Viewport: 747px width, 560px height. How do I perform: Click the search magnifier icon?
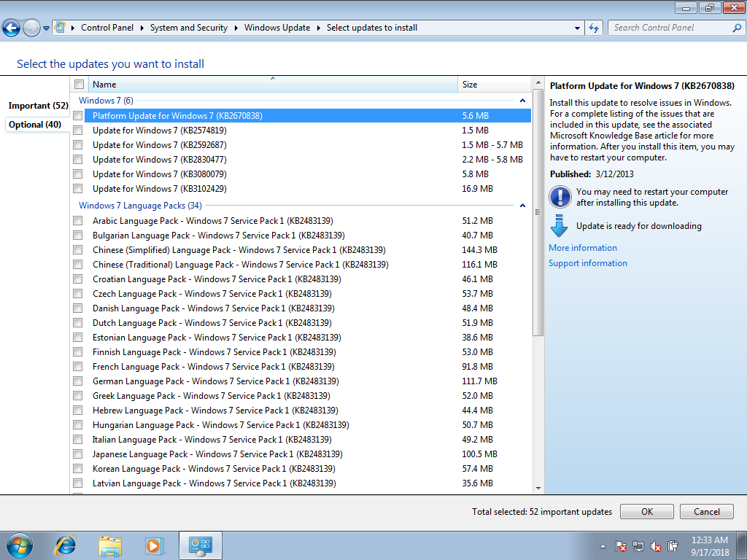coord(737,28)
